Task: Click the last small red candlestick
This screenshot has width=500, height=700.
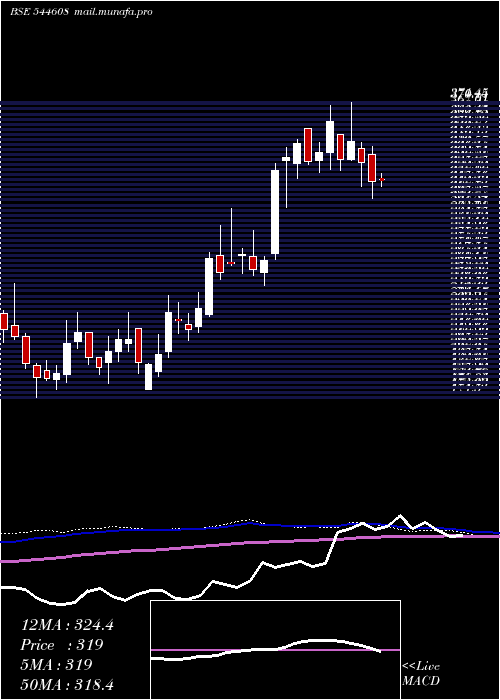Action: coord(382,179)
